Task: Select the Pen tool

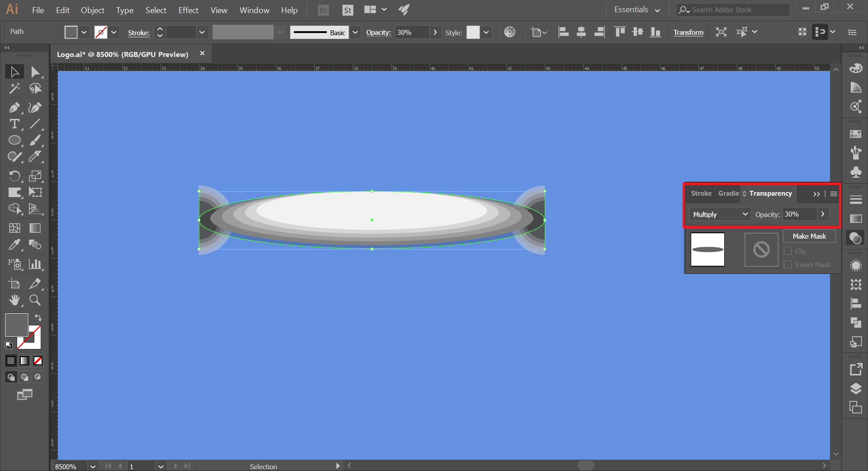Action: coord(14,108)
